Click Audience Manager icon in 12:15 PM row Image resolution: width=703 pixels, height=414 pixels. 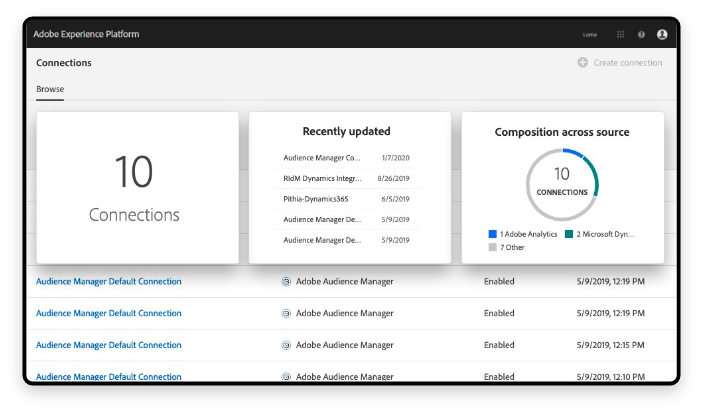286,345
